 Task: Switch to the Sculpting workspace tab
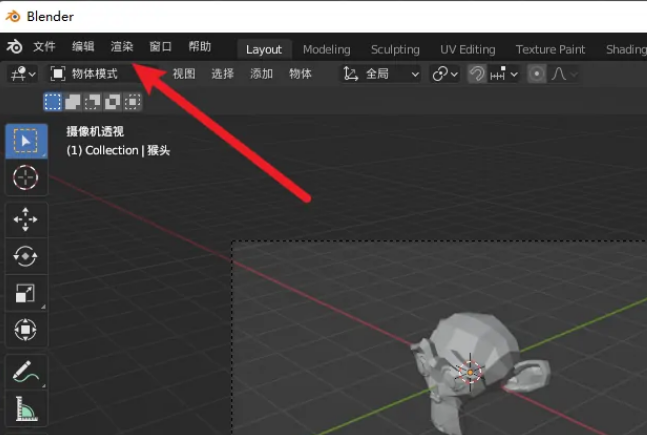[395, 49]
